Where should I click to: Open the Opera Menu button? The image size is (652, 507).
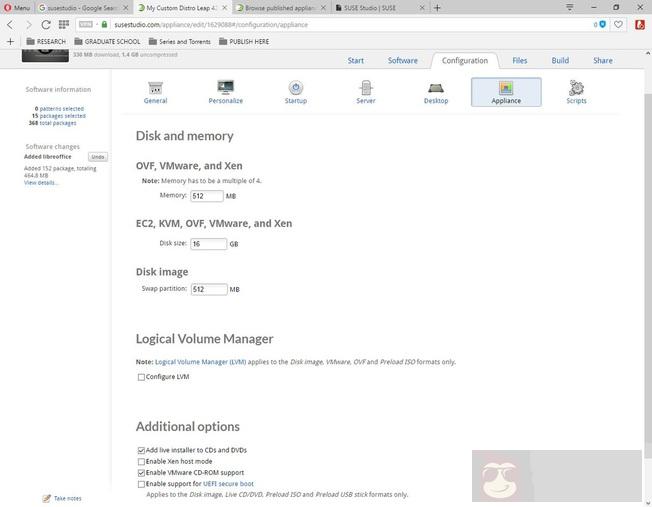pyautogui.click(x=17, y=7)
